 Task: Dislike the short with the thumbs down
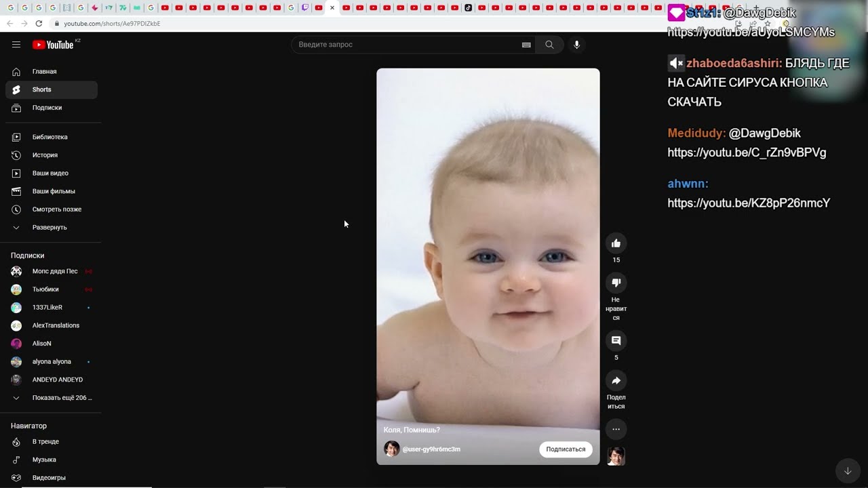pyautogui.click(x=616, y=283)
